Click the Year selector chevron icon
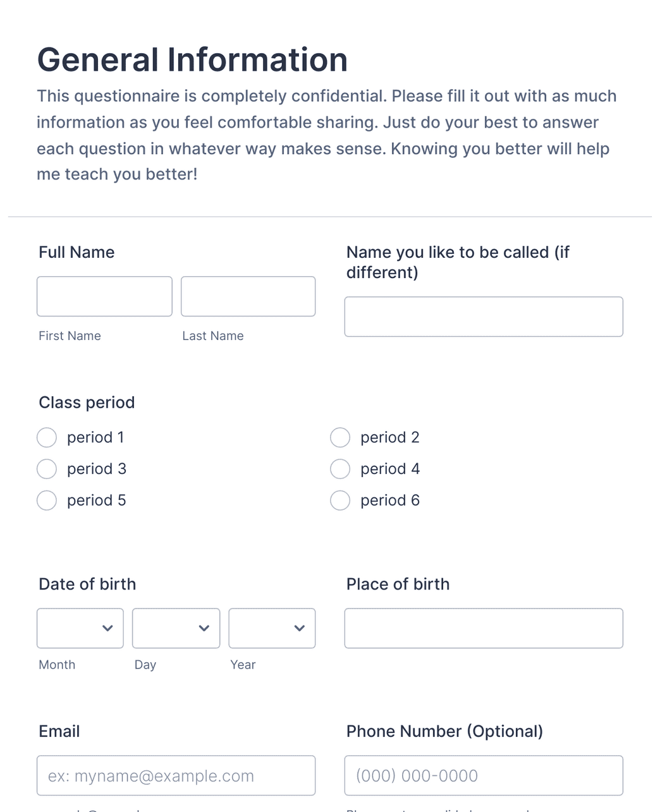Viewport: 660px width, 812px height. [x=299, y=628]
